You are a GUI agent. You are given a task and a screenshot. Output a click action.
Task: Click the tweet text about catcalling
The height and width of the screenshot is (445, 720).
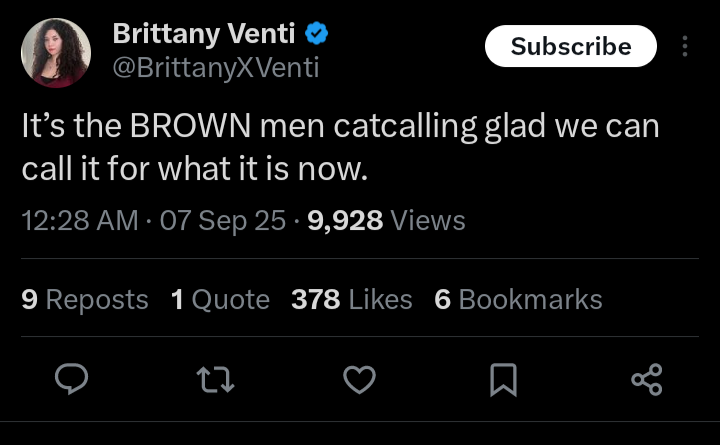coord(340,148)
